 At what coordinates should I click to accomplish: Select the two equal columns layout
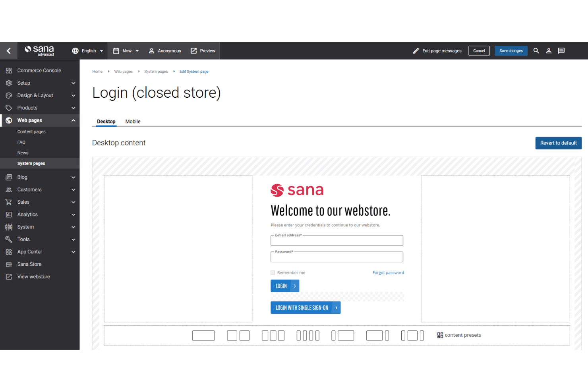click(x=238, y=336)
